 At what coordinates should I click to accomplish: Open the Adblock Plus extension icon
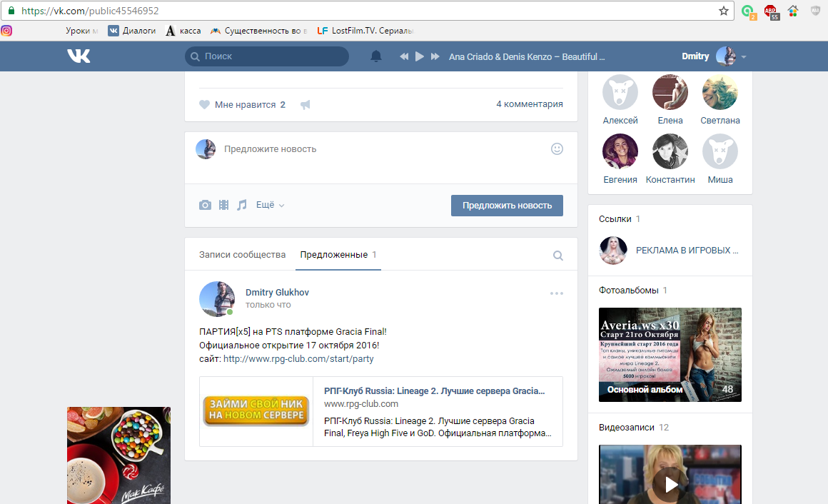771,11
